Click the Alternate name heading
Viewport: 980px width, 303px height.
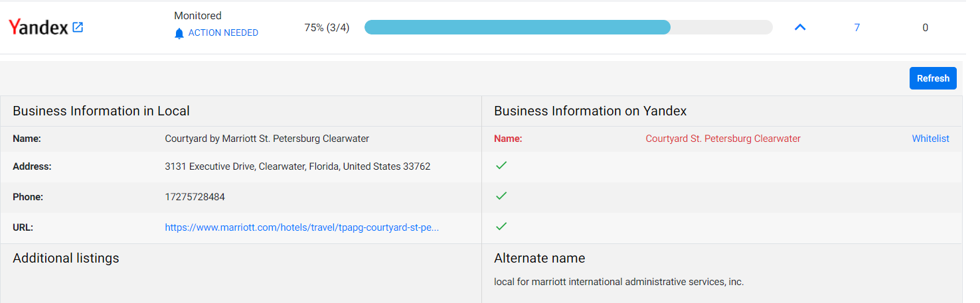[x=539, y=259]
